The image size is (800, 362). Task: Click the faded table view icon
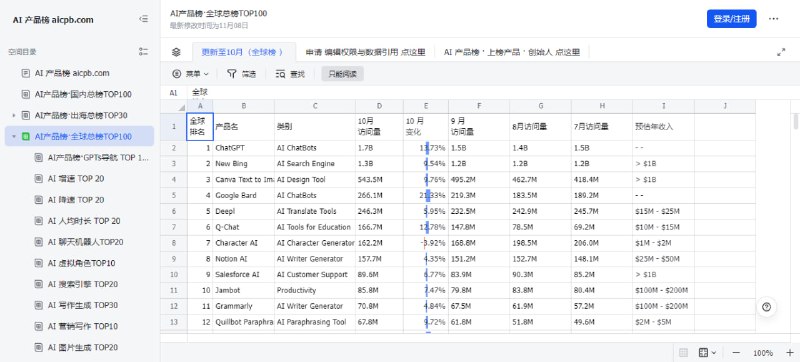(684, 352)
